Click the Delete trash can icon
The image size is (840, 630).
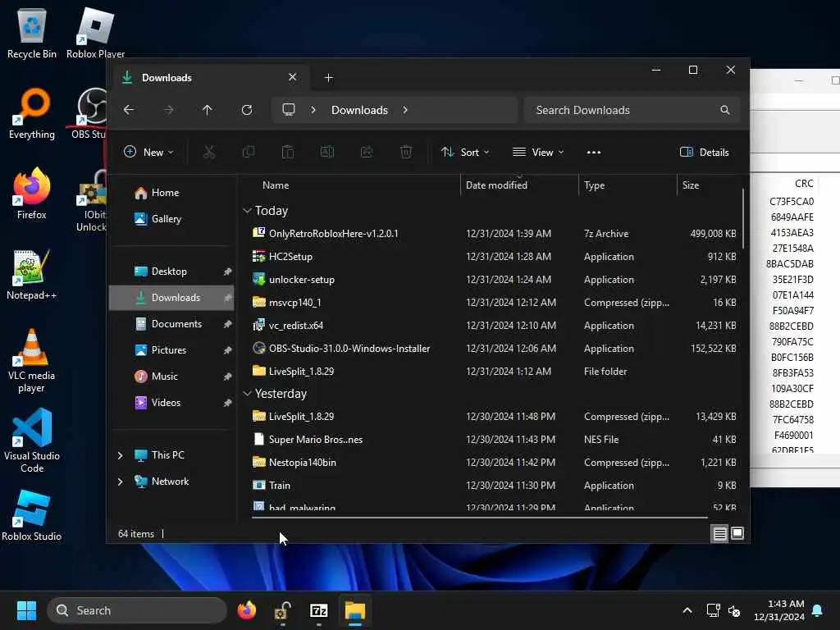406,152
